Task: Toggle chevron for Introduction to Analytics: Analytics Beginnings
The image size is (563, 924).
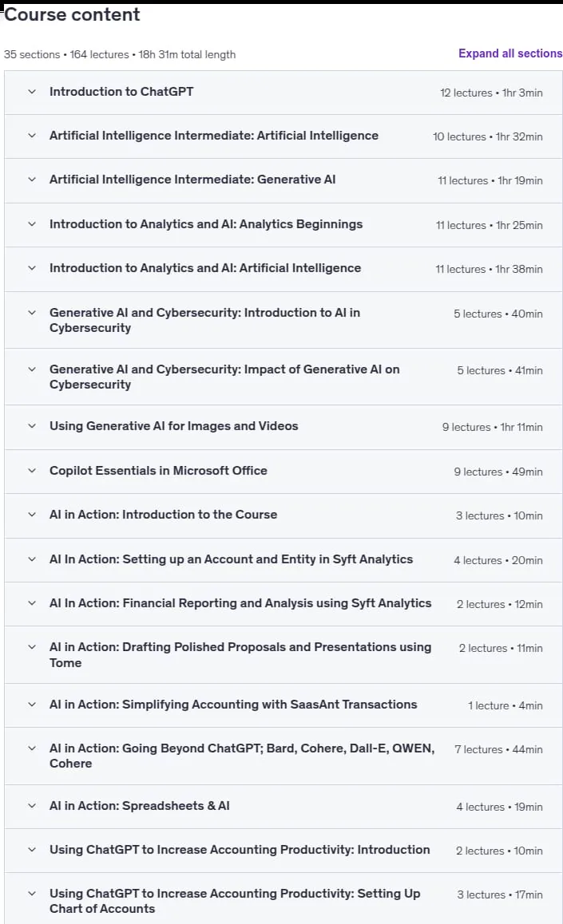Action: [32, 224]
